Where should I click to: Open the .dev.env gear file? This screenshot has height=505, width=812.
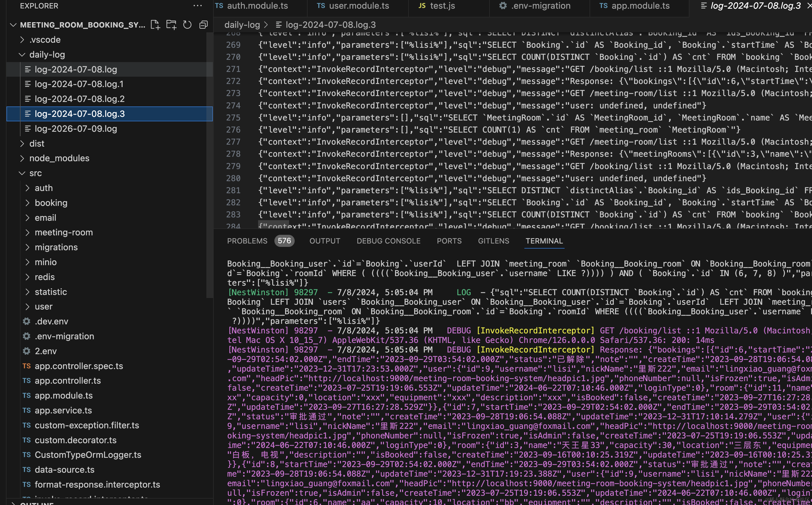coord(51,321)
